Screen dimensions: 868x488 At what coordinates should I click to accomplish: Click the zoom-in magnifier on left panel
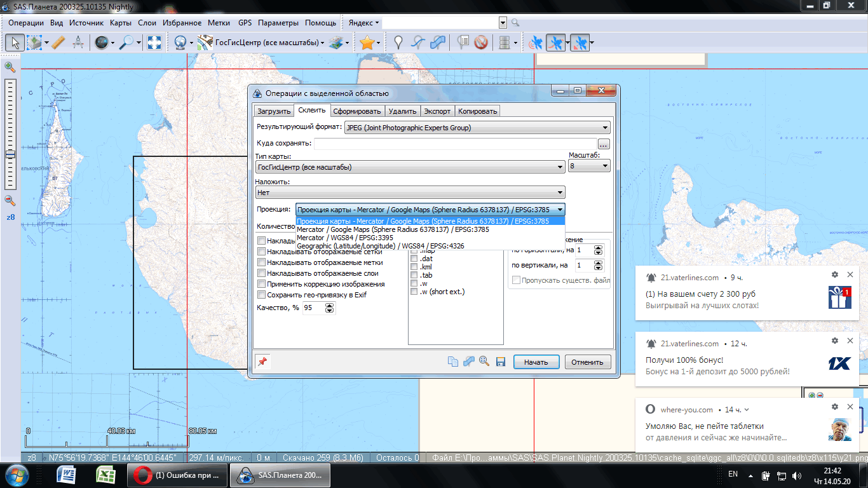10,67
